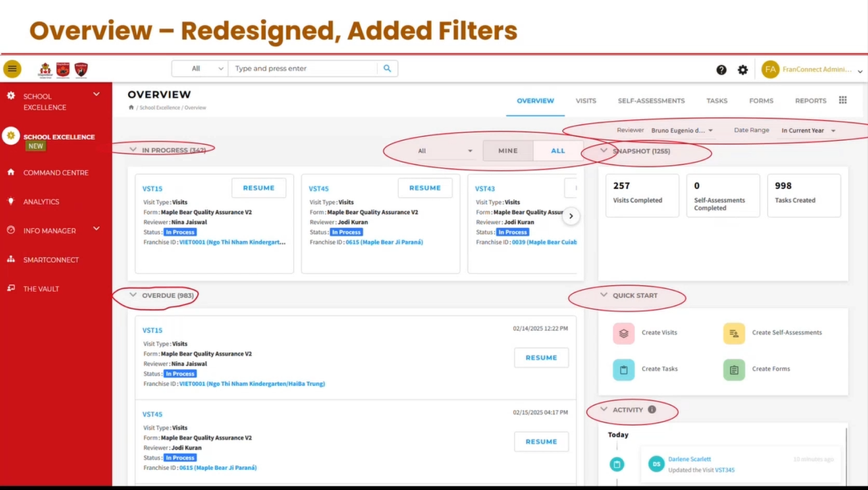Open the VST43 visit link
The image size is (868, 490).
tap(485, 189)
